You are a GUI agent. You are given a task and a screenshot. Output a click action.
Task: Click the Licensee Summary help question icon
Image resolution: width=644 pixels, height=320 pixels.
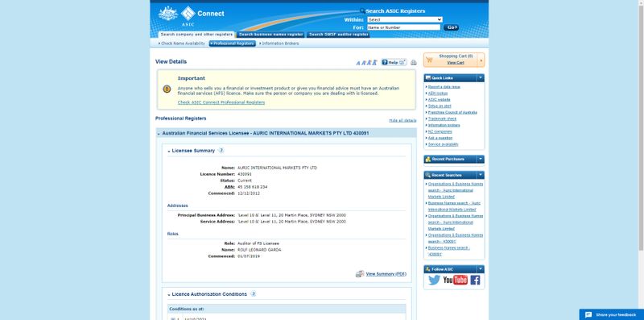tap(221, 151)
